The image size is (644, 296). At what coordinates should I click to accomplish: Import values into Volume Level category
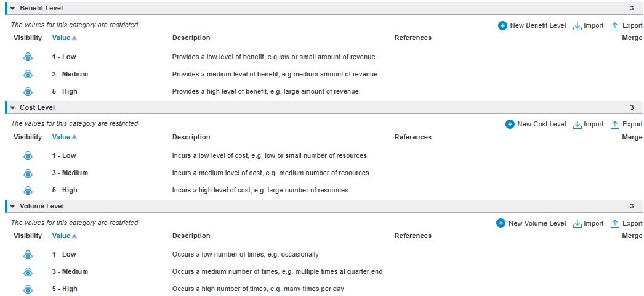(588, 223)
